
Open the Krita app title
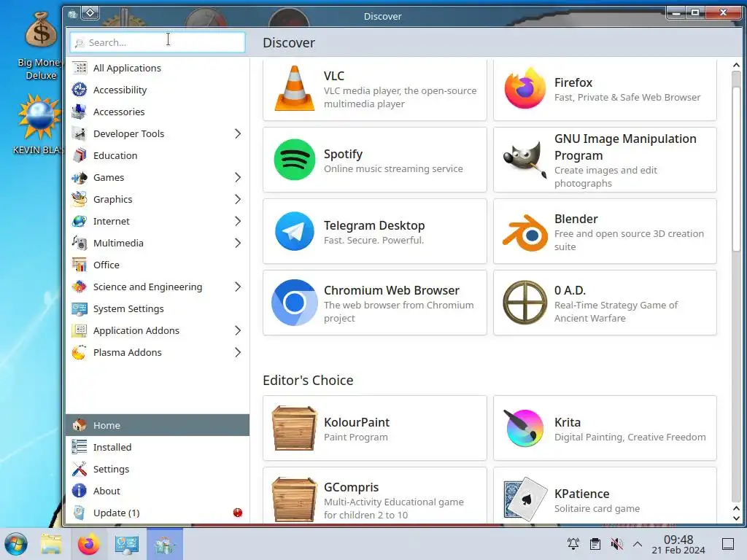[568, 422]
